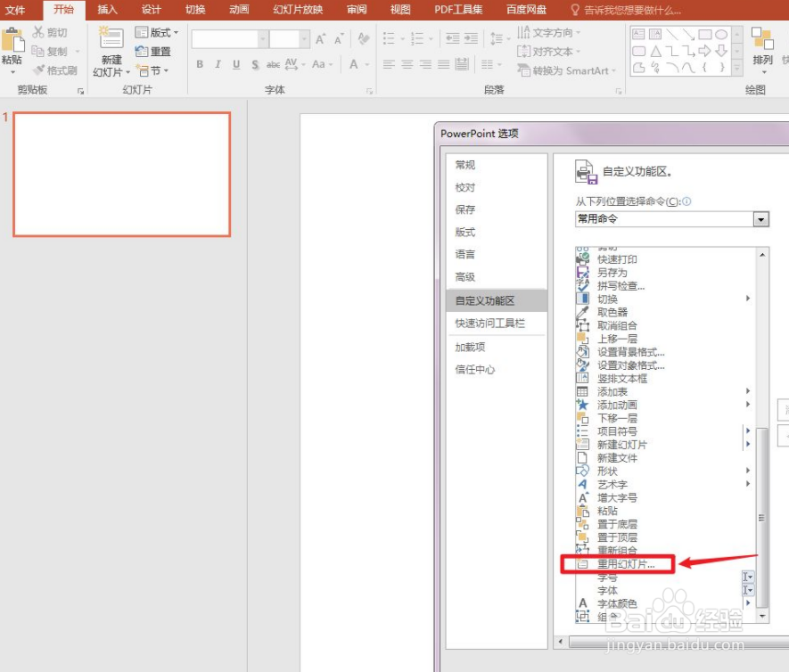This screenshot has height=672, width=789.
Task: Click the Cut (剪切) scissors icon
Action: coord(38,32)
